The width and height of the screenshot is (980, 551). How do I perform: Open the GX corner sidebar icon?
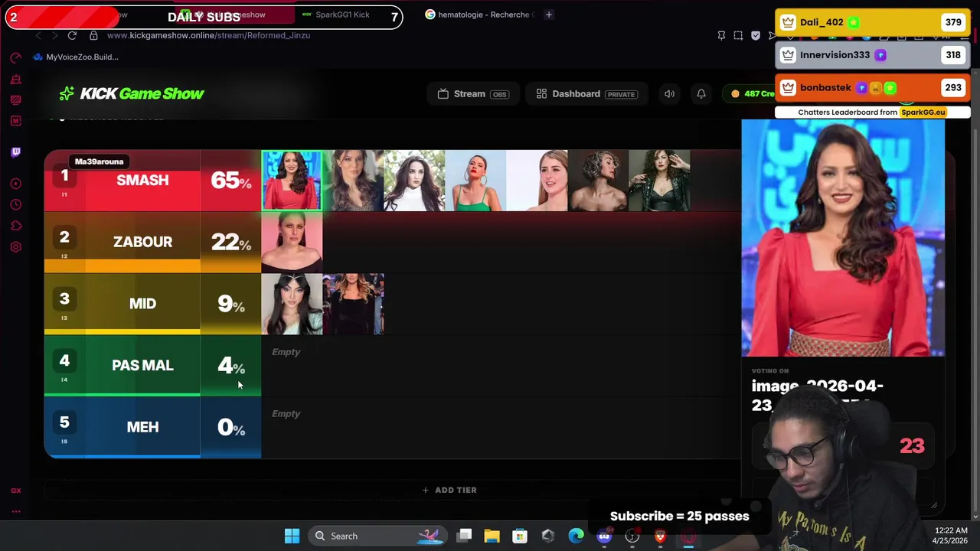[x=16, y=491]
